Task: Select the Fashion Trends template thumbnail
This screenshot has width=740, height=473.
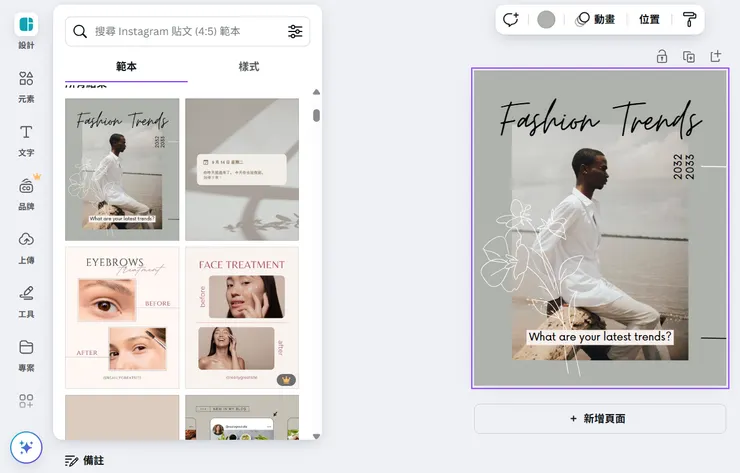Action: pyautogui.click(x=122, y=169)
